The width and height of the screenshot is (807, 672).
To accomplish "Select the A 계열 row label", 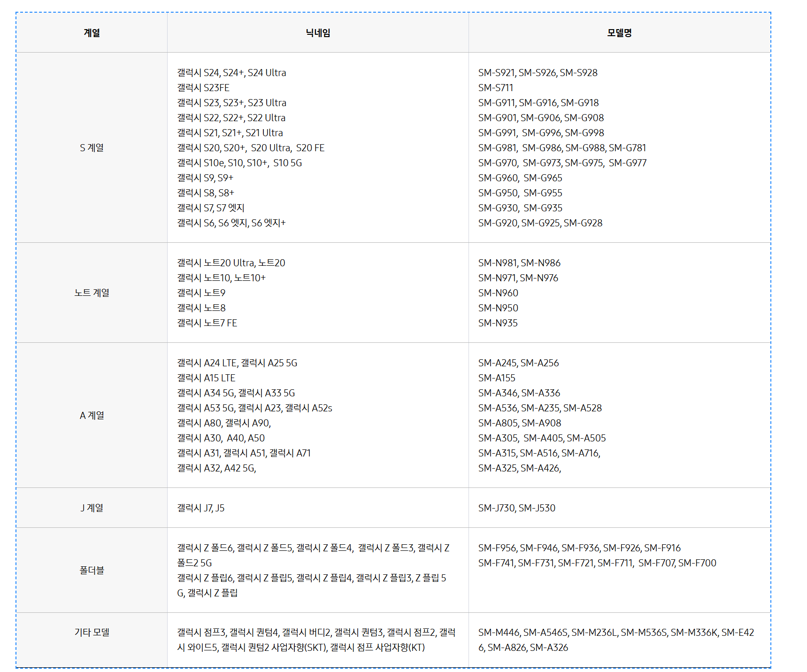I will coord(92,416).
